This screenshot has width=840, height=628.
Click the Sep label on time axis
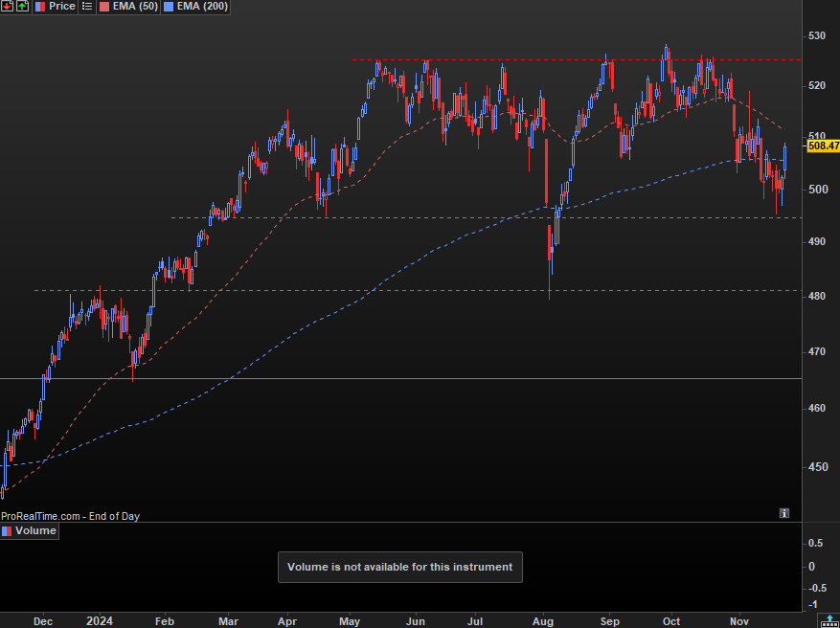click(609, 621)
